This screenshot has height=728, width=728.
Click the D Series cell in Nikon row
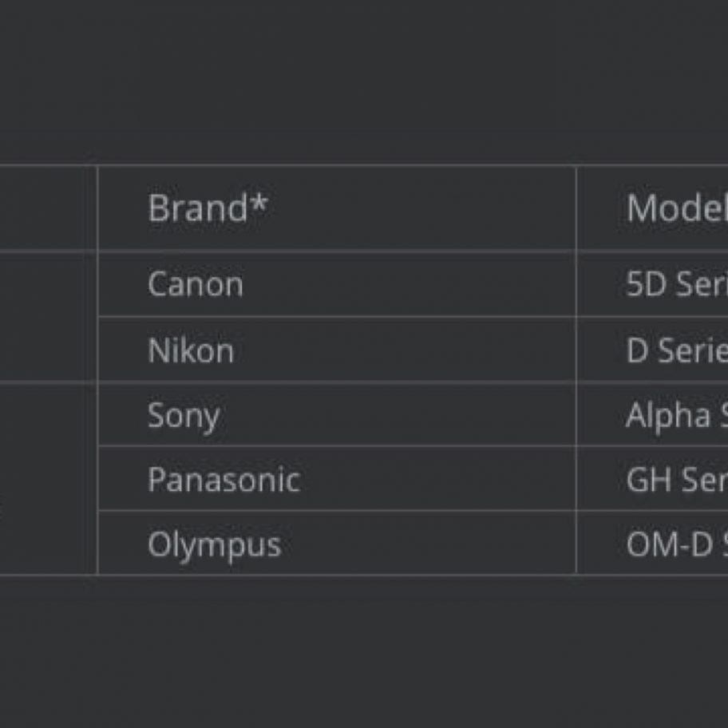pos(675,350)
